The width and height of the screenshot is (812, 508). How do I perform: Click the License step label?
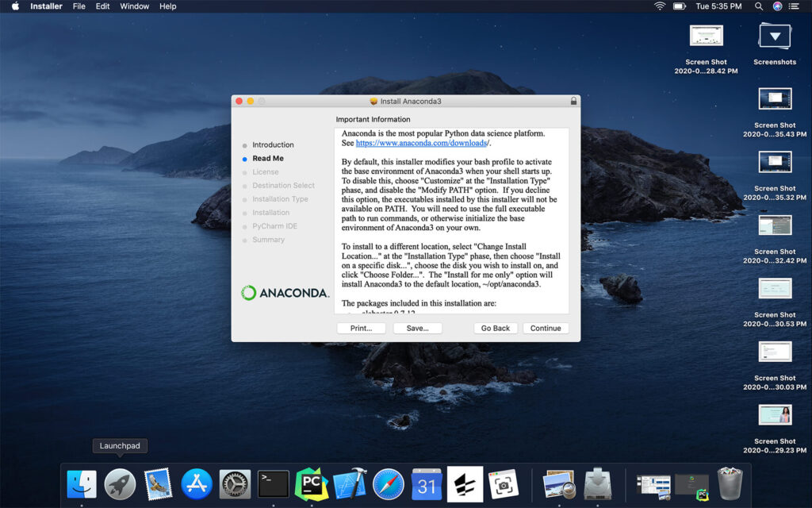pyautogui.click(x=265, y=171)
